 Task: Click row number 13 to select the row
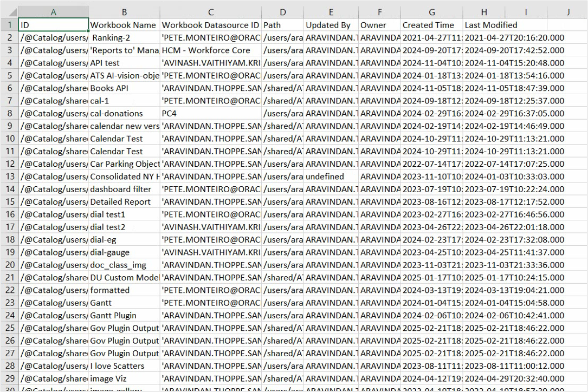10,176
